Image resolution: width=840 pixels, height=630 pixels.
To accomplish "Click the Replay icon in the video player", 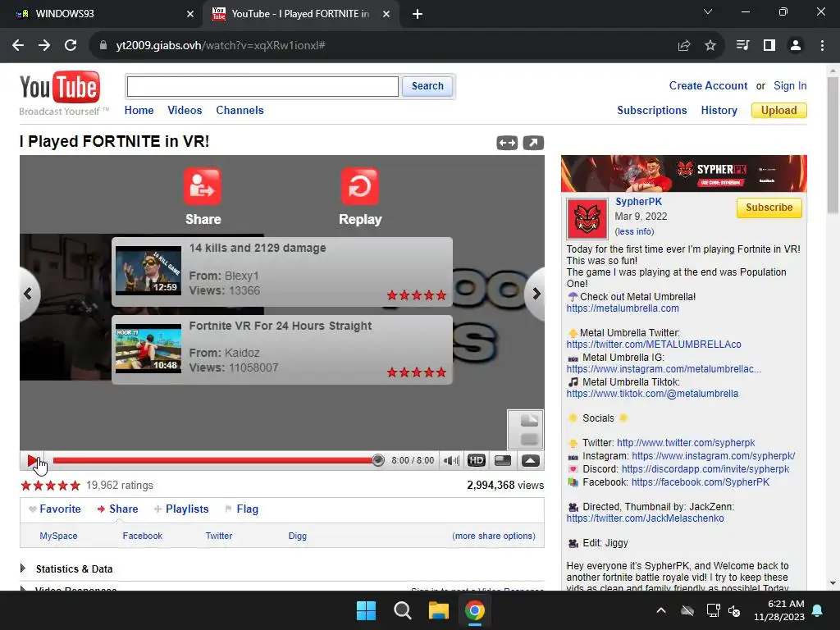I will [x=359, y=186].
